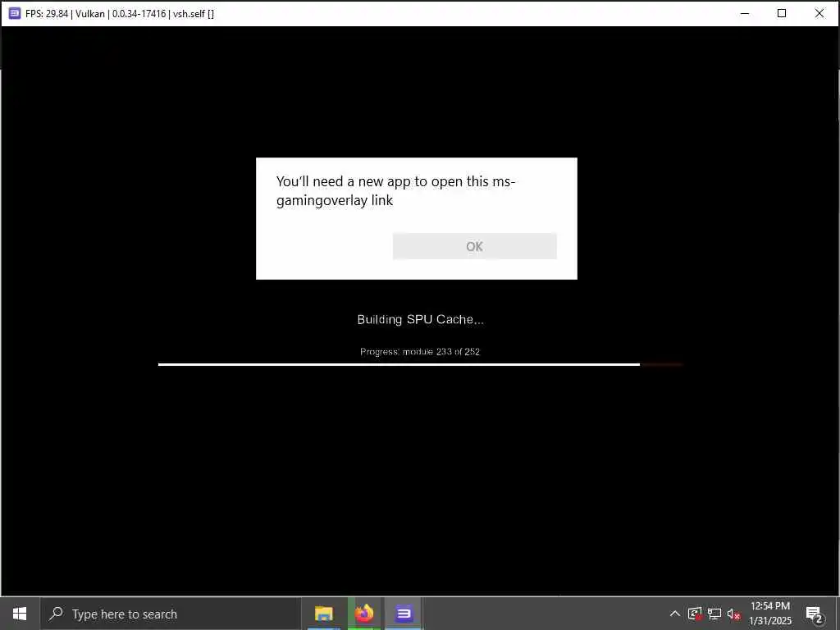
Task: Open the network status tray icon
Action: (714, 614)
